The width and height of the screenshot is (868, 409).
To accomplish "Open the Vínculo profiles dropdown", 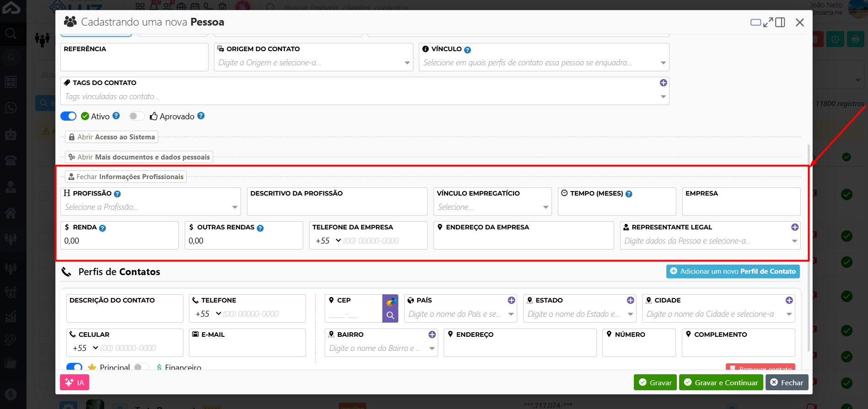I will [x=663, y=63].
